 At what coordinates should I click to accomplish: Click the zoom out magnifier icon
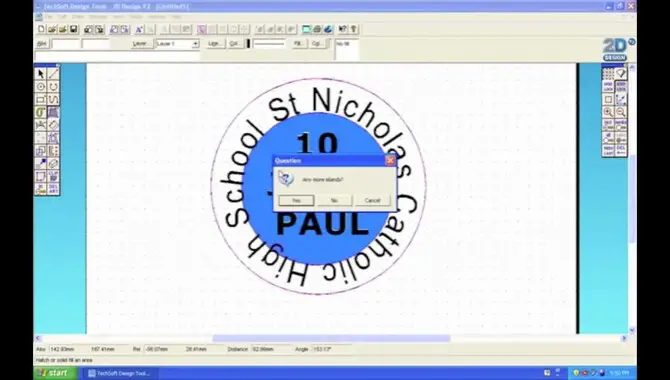pyautogui.click(x=621, y=112)
